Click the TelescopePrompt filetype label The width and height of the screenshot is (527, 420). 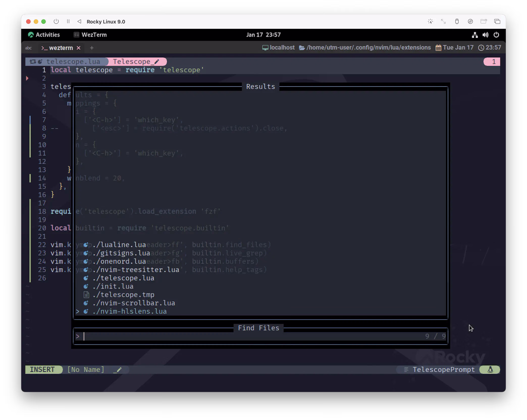pyautogui.click(x=444, y=370)
